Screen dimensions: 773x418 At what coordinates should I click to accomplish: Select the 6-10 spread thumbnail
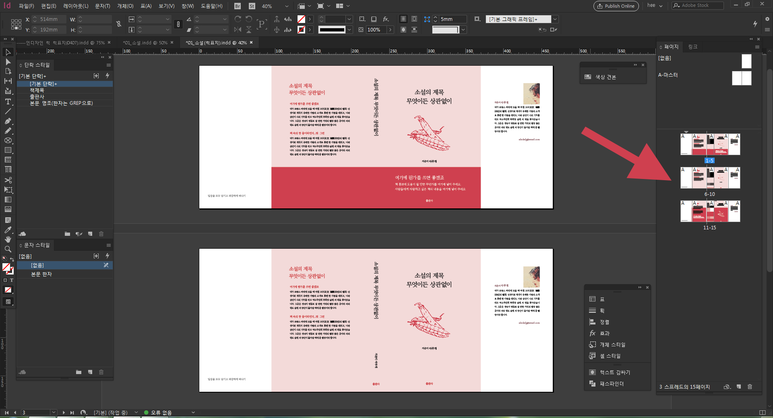[x=709, y=178]
